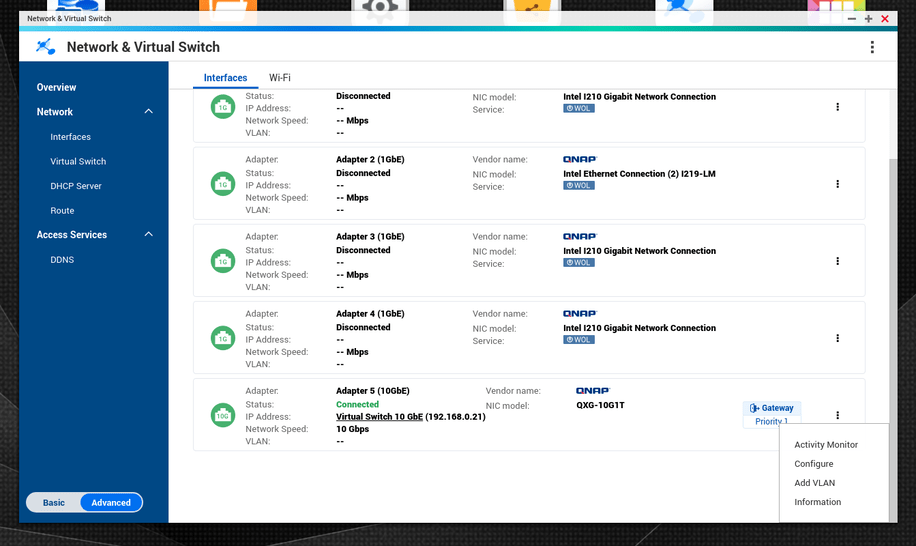Open the three-dot menu for Adapter 4 (1GbE)

837,338
